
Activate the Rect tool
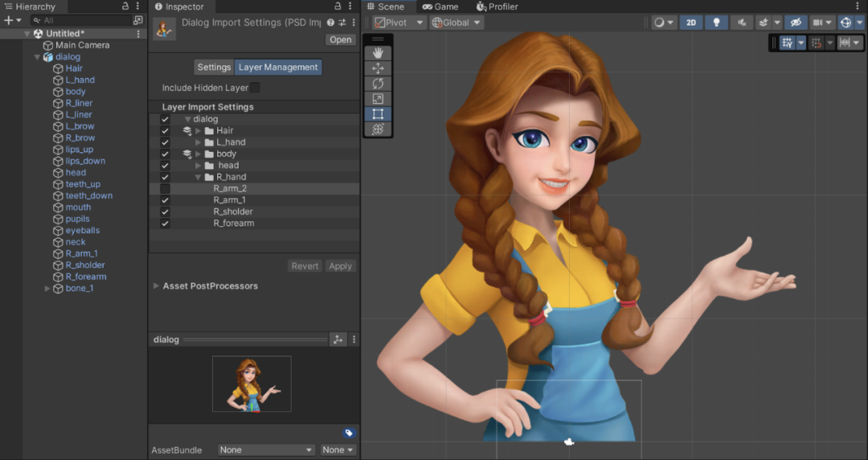(x=378, y=114)
